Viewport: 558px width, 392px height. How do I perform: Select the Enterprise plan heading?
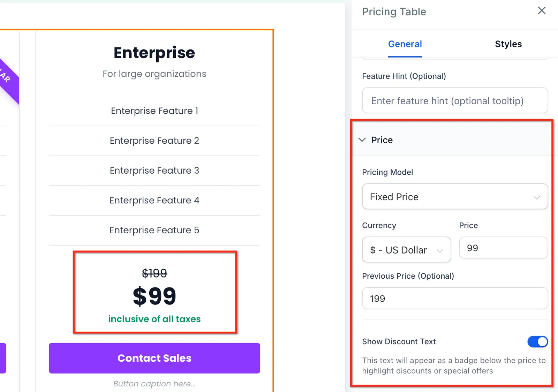point(154,53)
